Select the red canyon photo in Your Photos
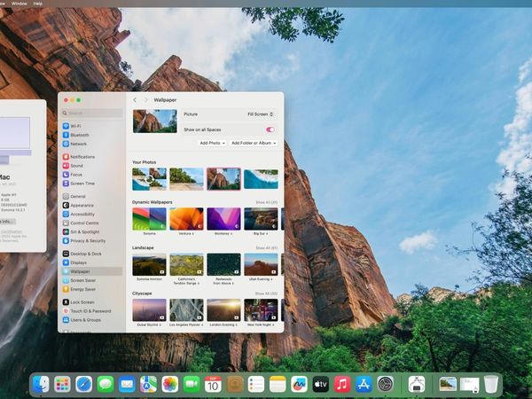The image size is (532, 399). point(224,179)
